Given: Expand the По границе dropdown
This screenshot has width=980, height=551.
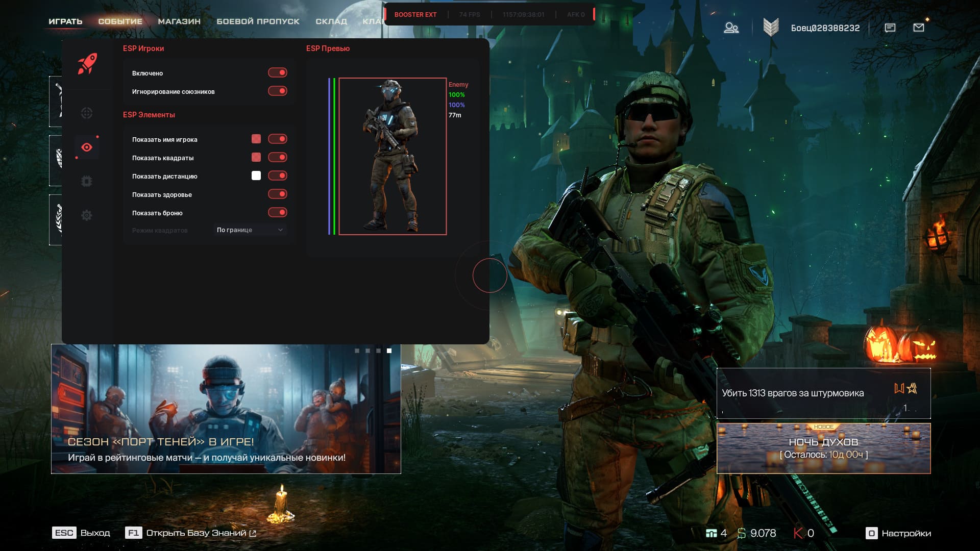Looking at the screenshot, I should coord(250,230).
